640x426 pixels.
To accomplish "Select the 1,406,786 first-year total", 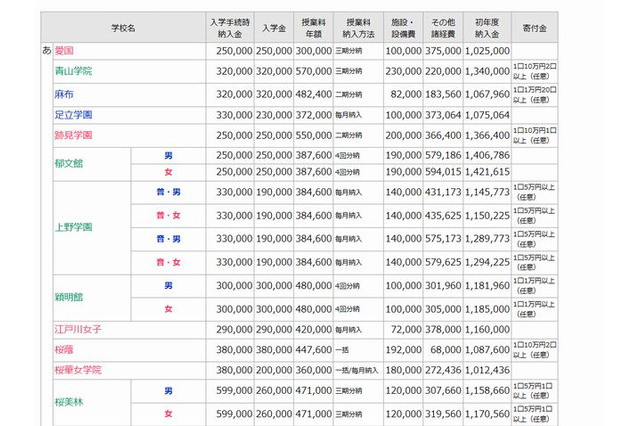I will coord(487,155).
